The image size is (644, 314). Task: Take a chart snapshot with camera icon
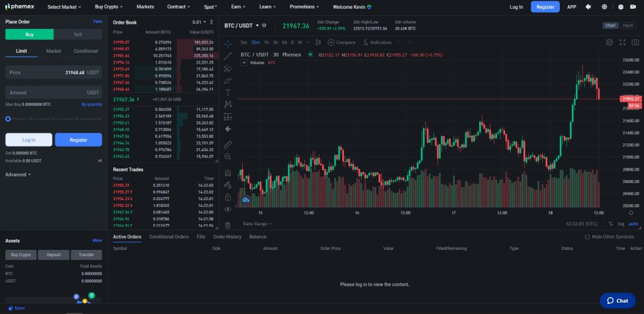pyautogui.click(x=635, y=42)
